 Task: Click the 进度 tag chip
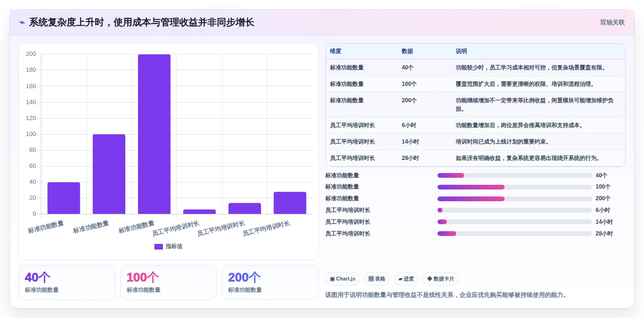tap(406, 279)
